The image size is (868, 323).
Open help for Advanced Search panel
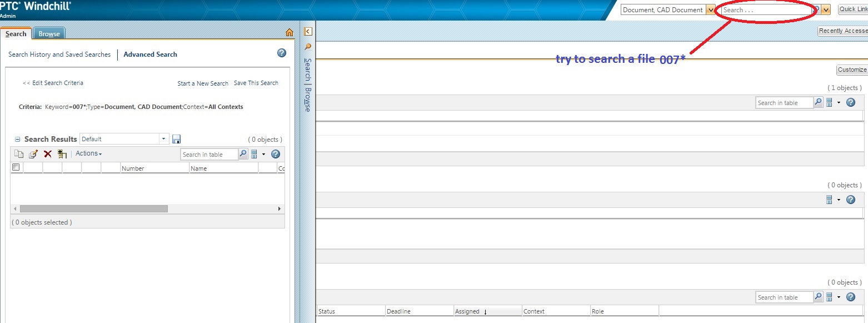(281, 53)
